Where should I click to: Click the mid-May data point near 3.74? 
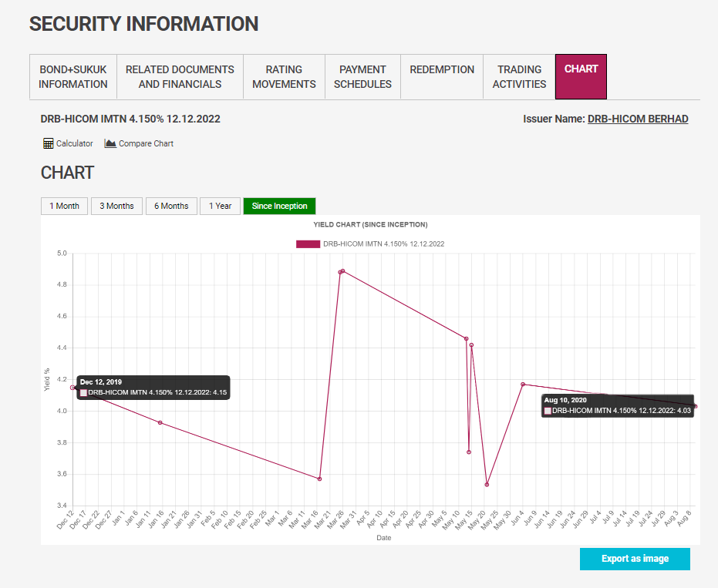click(x=469, y=452)
